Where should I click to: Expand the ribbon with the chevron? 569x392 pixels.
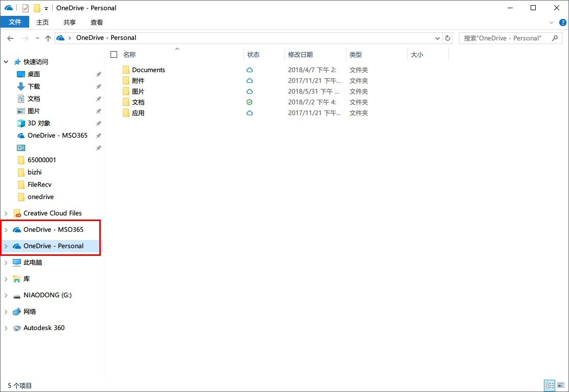[552, 23]
